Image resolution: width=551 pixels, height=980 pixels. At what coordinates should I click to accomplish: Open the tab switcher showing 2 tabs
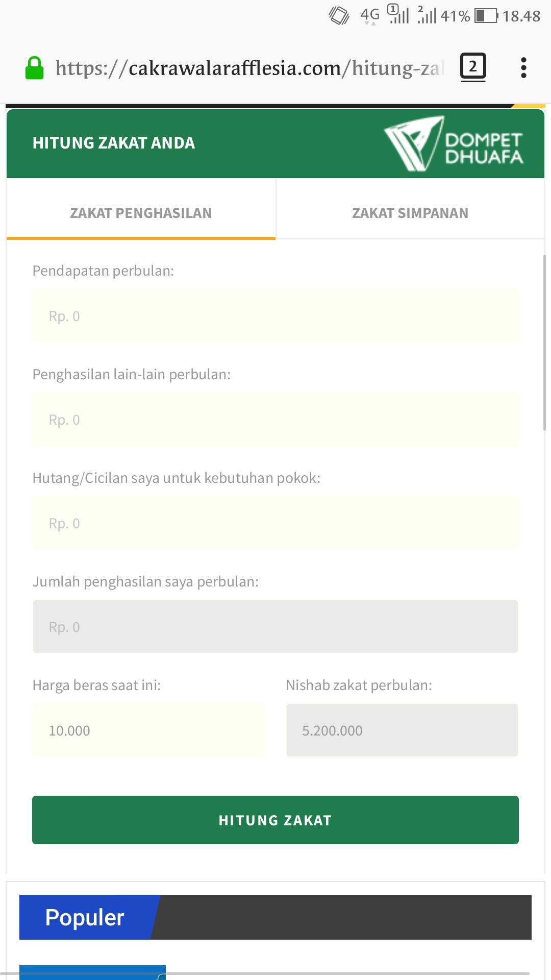click(473, 67)
